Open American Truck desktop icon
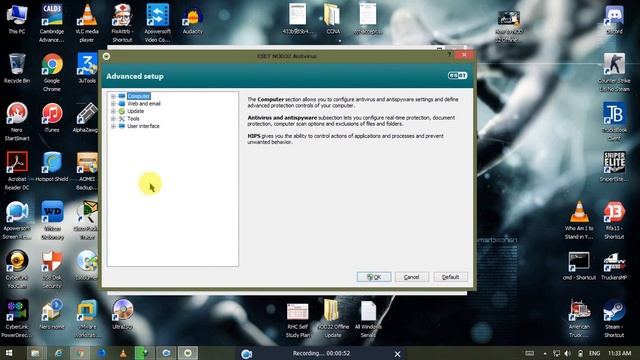This screenshot has height=360, width=640. [x=579, y=319]
